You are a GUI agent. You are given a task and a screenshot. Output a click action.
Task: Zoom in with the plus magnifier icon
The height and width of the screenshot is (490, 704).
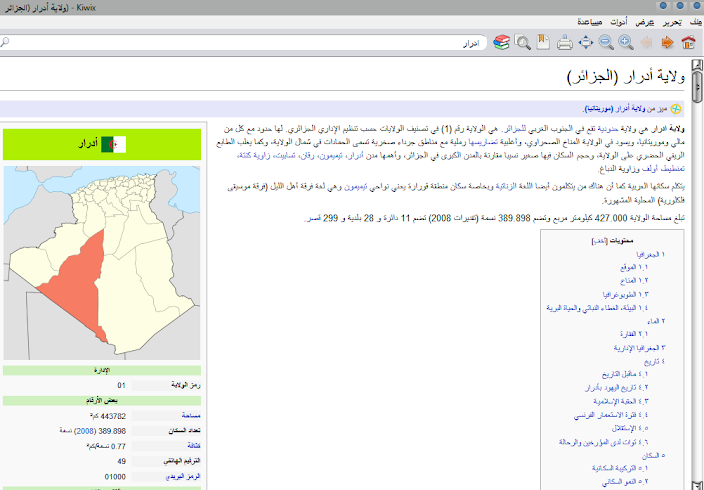coord(626,43)
